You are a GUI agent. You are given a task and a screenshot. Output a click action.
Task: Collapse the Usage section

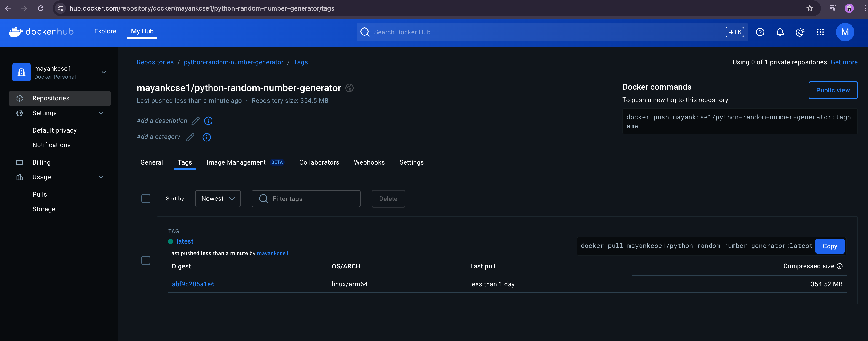(x=101, y=177)
